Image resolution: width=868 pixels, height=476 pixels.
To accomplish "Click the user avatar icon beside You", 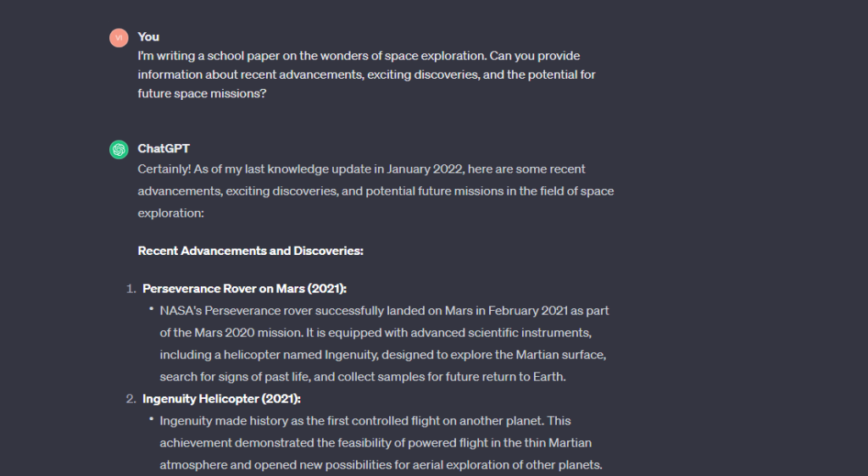I will pos(119,38).
